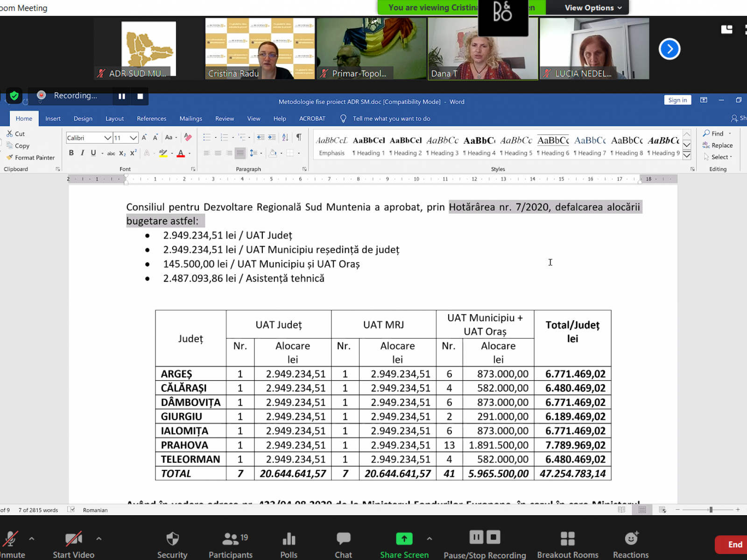747x560 pixels.
Task: Open the Zoom Chat panel
Action: (343, 544)
